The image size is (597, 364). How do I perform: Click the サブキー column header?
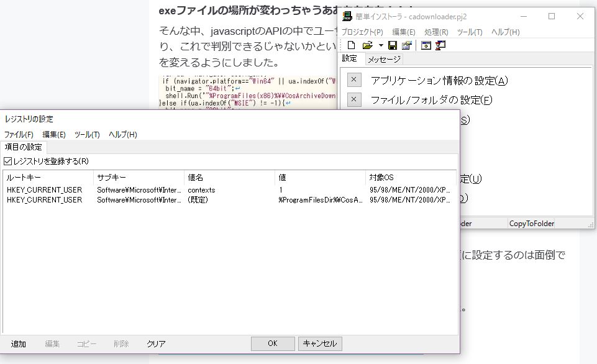[x=139, y=178]
